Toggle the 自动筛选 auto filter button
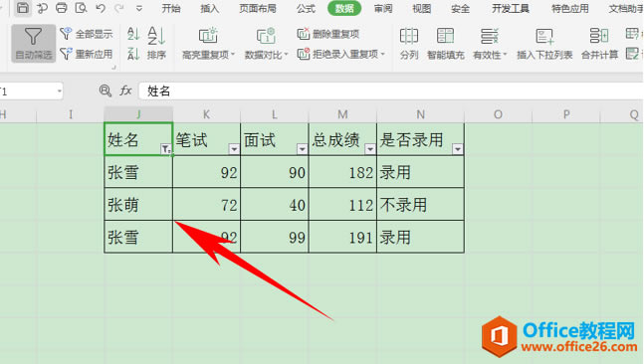Viewport: 644px width, 364px height. (x=33, y=43)
